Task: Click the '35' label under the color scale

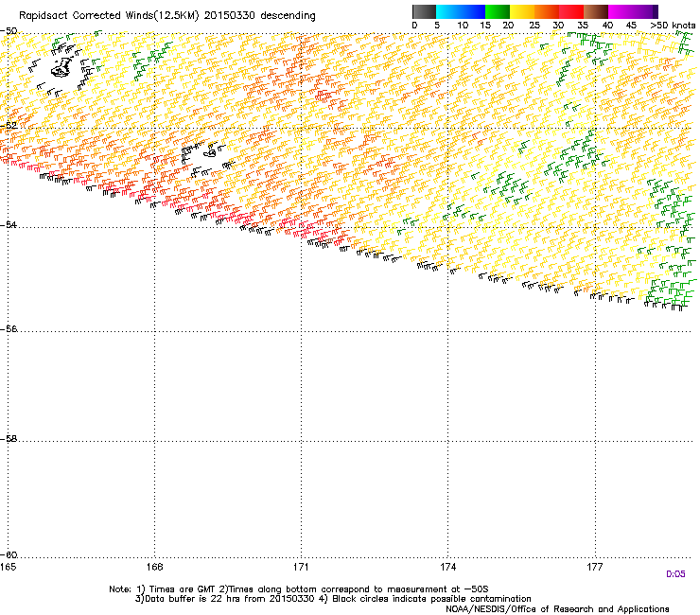Action: pos(583,26)
